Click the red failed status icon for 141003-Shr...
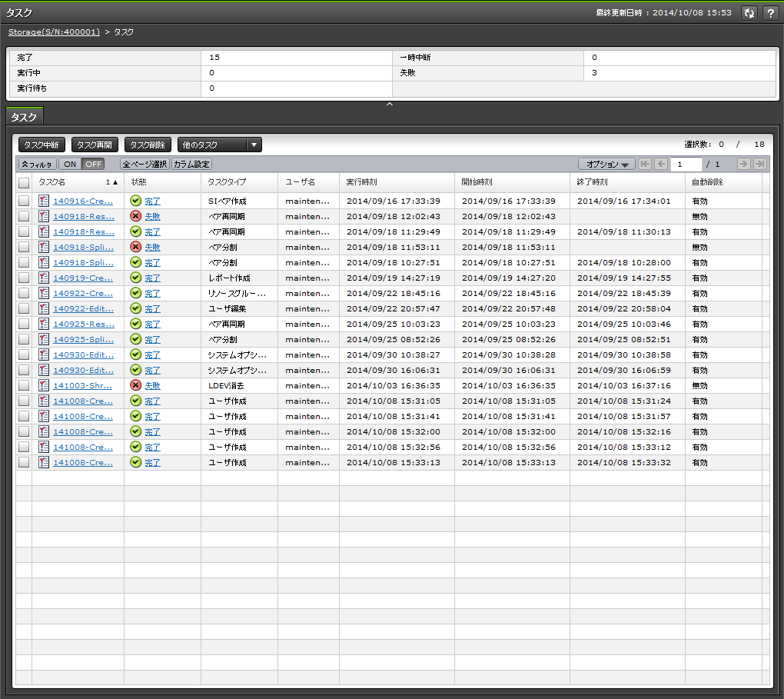 pyautogui.click(x=135, y=385)
